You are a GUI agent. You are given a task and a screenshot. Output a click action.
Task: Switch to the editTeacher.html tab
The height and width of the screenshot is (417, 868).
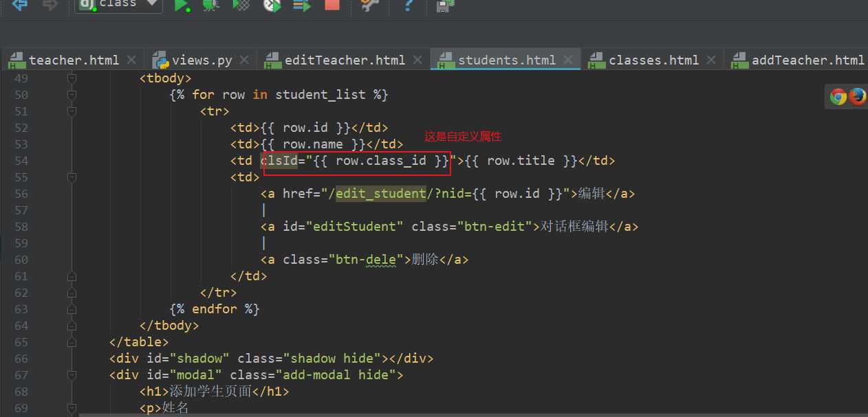point(345,60)
